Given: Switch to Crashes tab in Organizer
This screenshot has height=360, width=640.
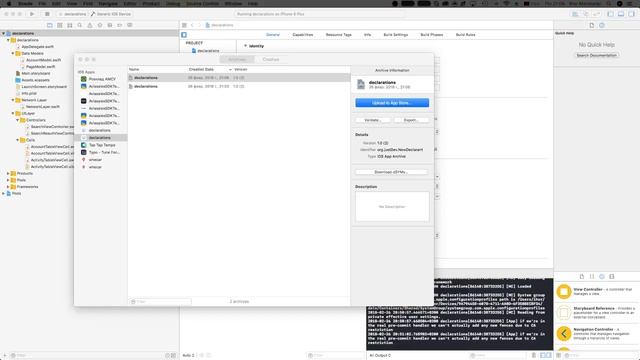Looking at the screenshot, I should [x=271, y=60].
